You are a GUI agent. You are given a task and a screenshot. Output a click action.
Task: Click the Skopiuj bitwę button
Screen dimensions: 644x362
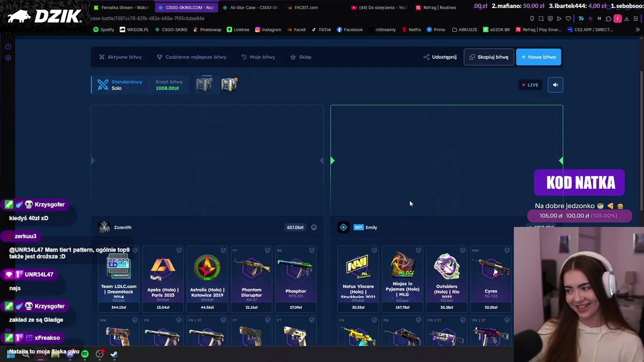point(489,57)
